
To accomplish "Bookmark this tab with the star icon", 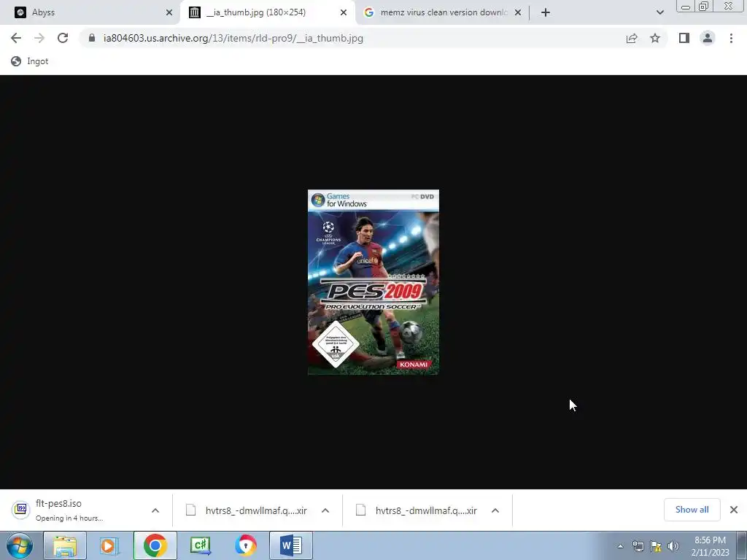I will [655, 38].
